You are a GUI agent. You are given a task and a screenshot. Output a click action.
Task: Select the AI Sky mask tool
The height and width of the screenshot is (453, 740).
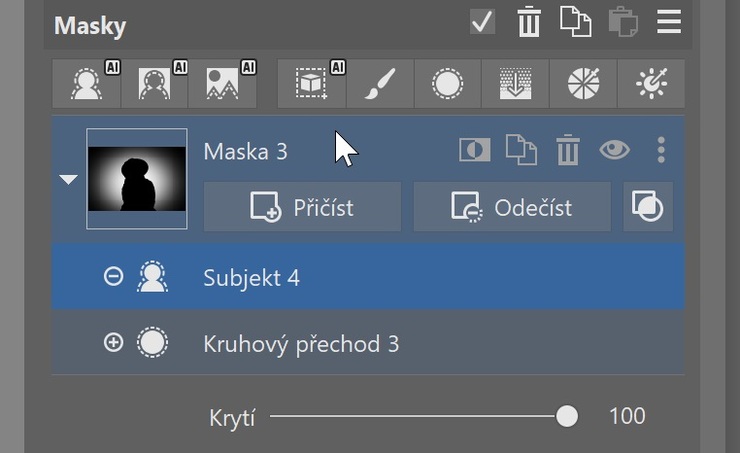tap(222, 84)
